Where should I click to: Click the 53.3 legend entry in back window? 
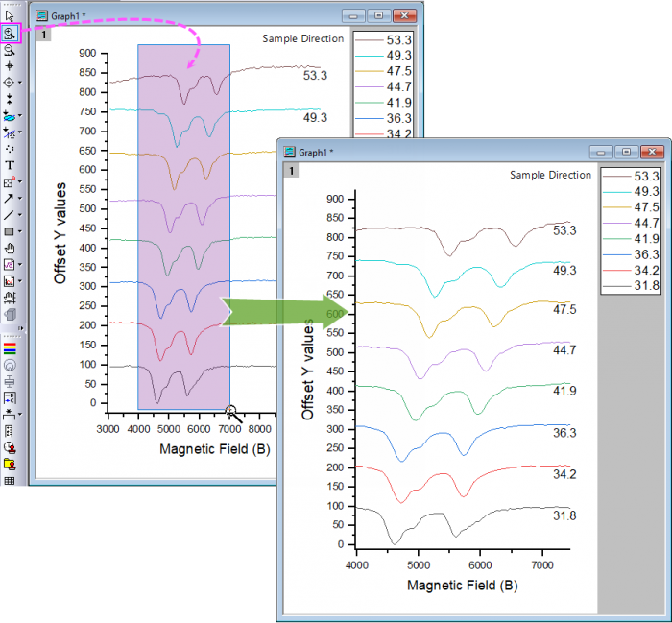(x=383, y=40)
